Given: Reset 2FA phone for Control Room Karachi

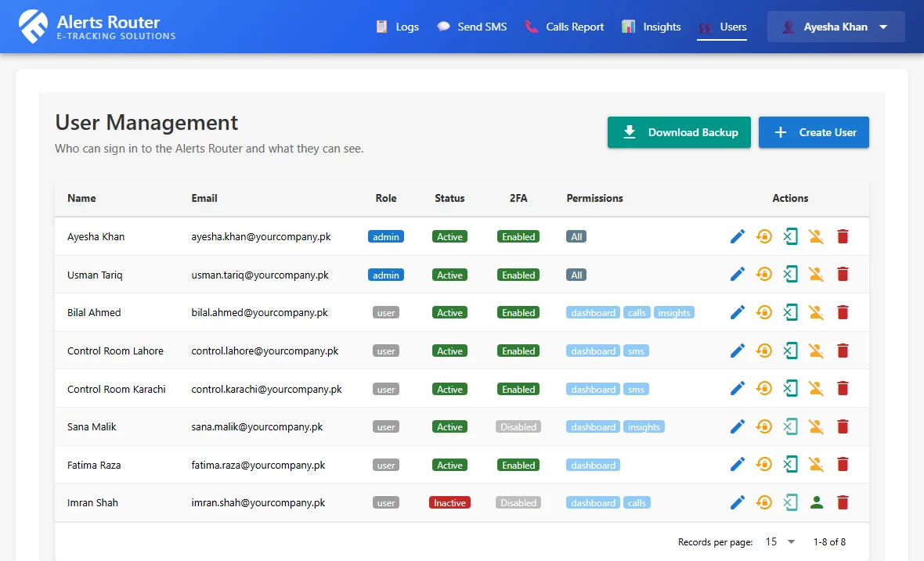Looking at the screenshot, I should pyautogui.click(x=790, y=389).
